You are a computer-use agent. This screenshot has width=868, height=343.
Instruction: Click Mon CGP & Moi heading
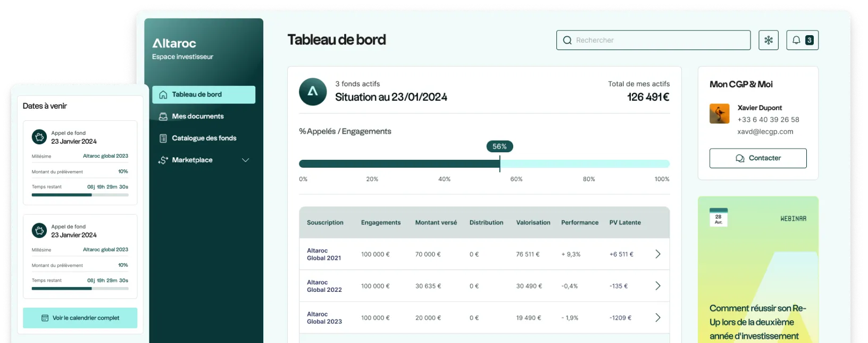coord(741,84)
